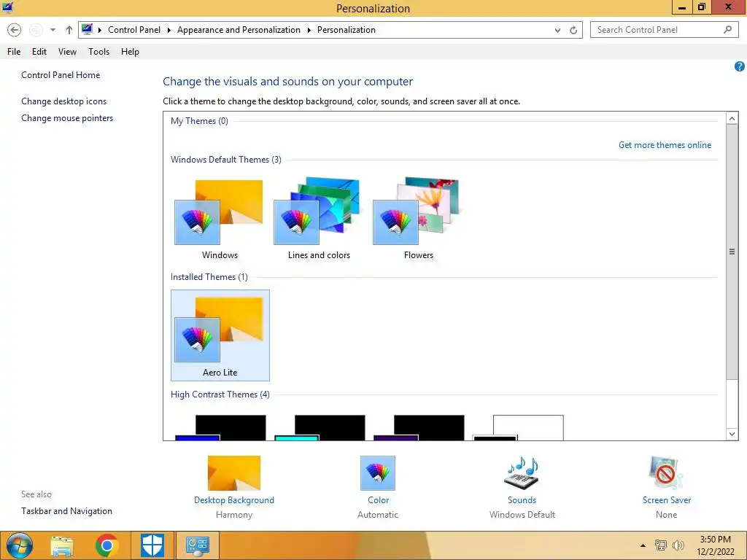The height and width of the screenshot is (560, 747).
Task: Show hidden tray icons arrow
Action: point(643,545)
